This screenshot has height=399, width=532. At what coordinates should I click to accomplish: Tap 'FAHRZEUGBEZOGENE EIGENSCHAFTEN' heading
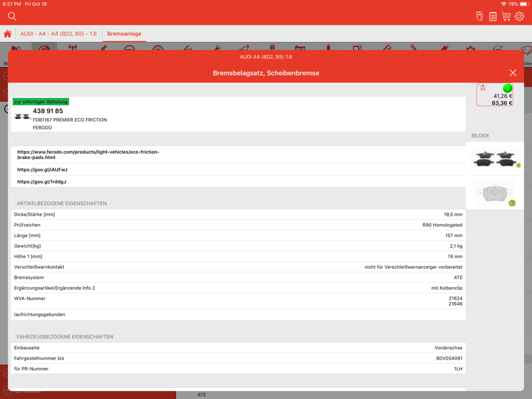tap(65, 337)
